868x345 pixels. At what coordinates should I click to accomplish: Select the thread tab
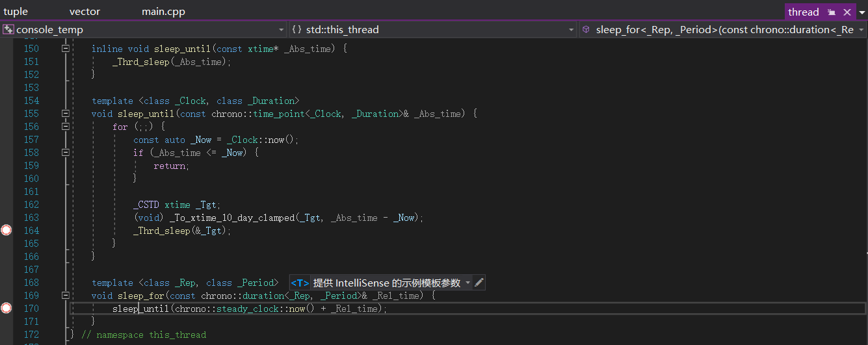[804, 12]
